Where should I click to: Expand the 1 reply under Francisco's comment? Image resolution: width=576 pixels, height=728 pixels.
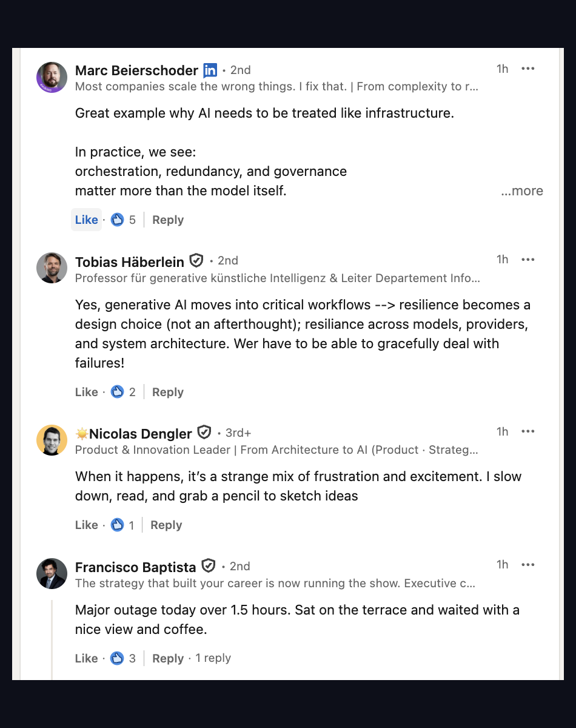click(x=213, y=658)
